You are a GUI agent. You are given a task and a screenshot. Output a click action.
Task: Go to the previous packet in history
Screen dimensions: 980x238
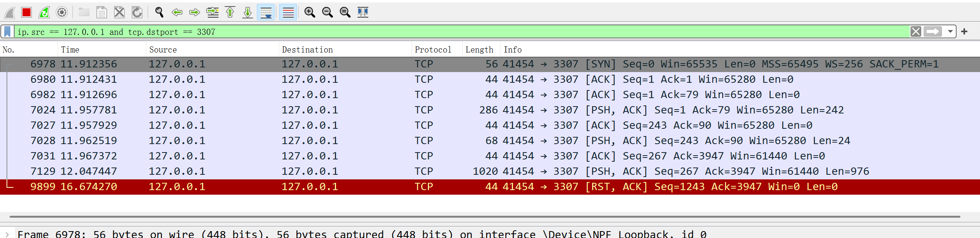coord(177,13)
